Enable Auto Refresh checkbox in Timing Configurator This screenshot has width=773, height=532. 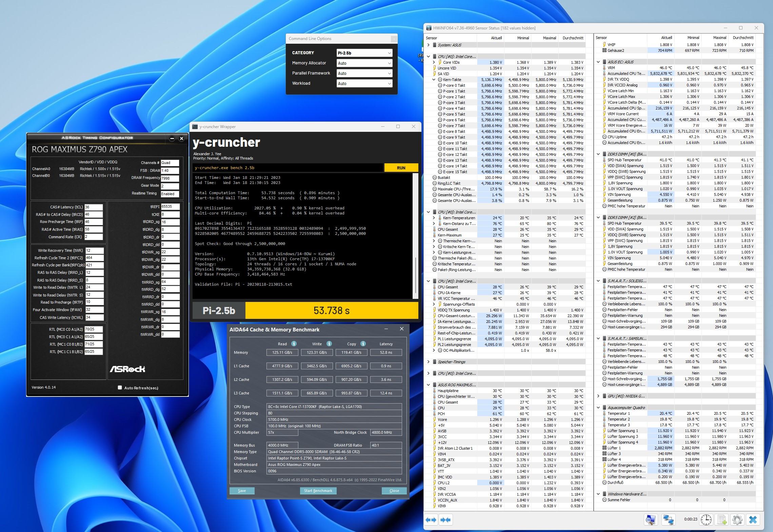tap(120, 388)
